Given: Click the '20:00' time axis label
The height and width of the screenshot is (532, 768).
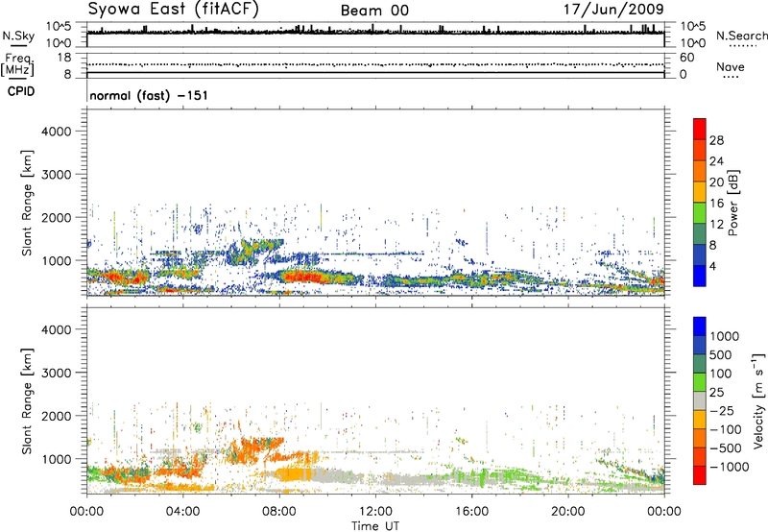Looking at the screenshot, I should (x=568, y=511).
